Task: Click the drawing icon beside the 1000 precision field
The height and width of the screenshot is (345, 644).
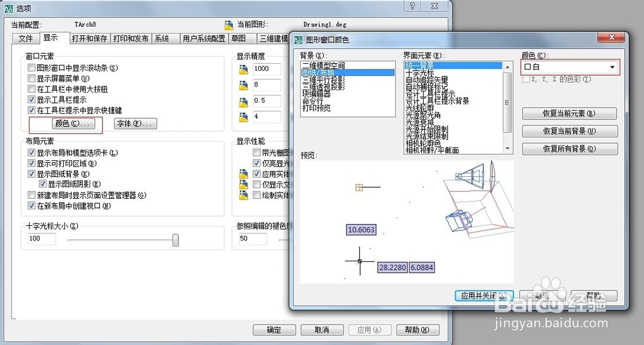Action: (243, 70)
